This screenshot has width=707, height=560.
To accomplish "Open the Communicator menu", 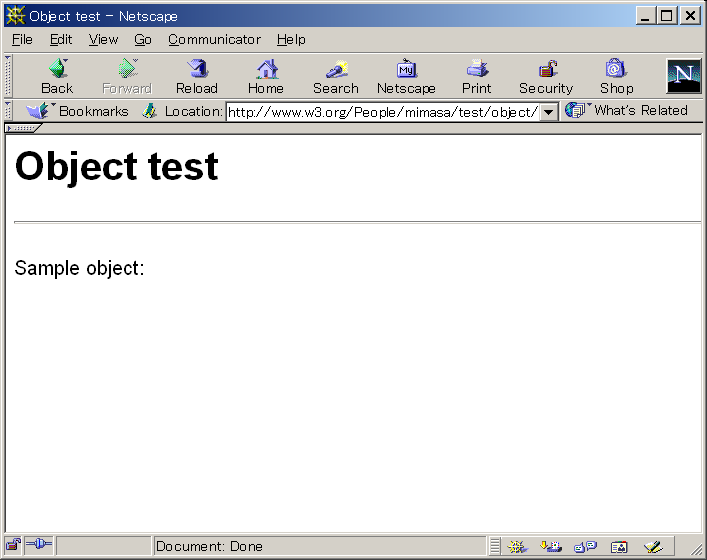I will click(214, 40).
